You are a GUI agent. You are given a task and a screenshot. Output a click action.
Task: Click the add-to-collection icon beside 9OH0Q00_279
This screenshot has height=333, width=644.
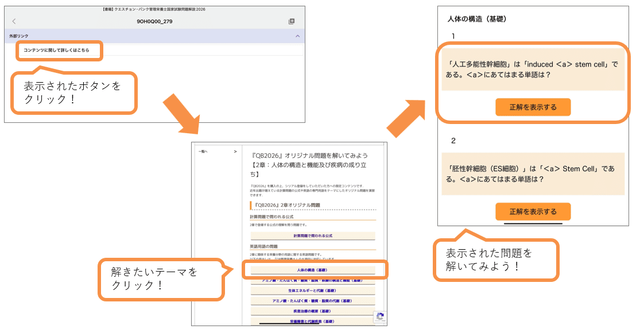[292, 21]
